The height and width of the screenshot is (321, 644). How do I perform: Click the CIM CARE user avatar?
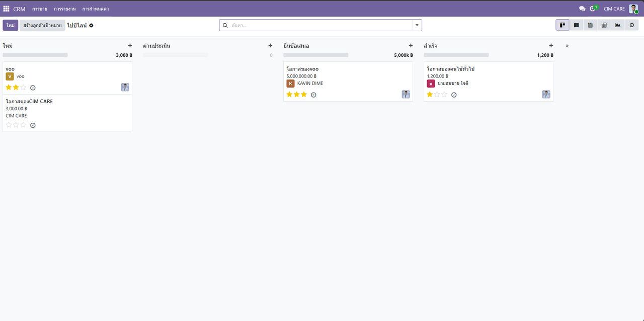(633, 9)
